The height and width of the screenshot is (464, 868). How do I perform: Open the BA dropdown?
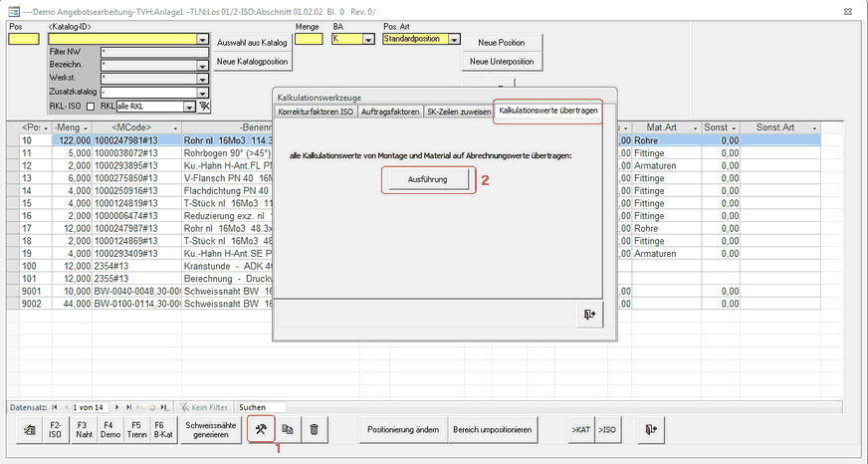[371, 40]
